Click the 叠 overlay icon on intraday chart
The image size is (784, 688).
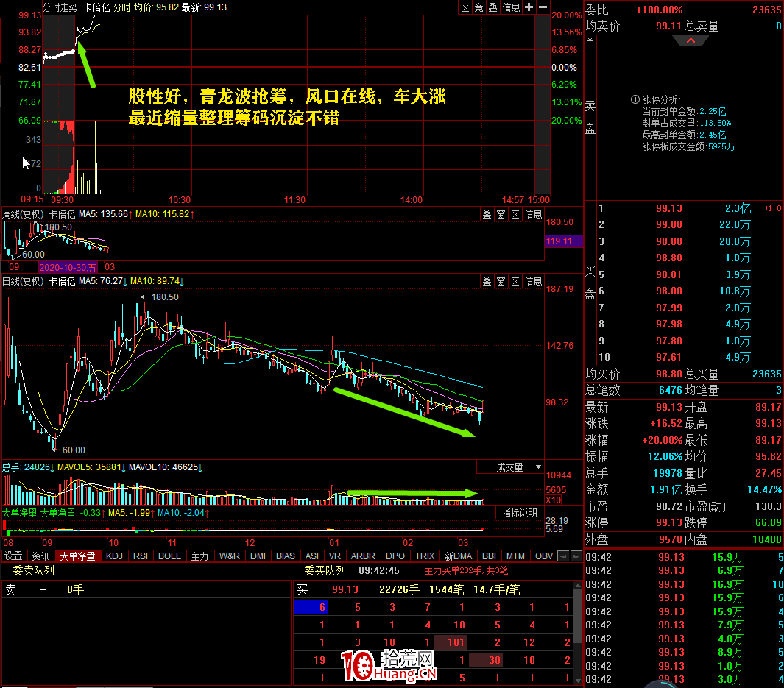(x=492, y=7)
